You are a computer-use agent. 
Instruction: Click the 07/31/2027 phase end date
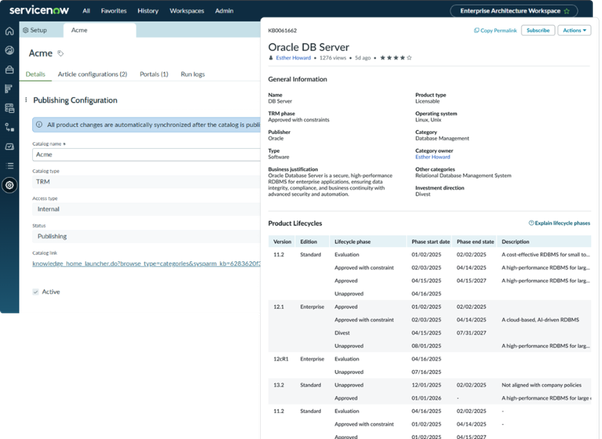point(471,333)
